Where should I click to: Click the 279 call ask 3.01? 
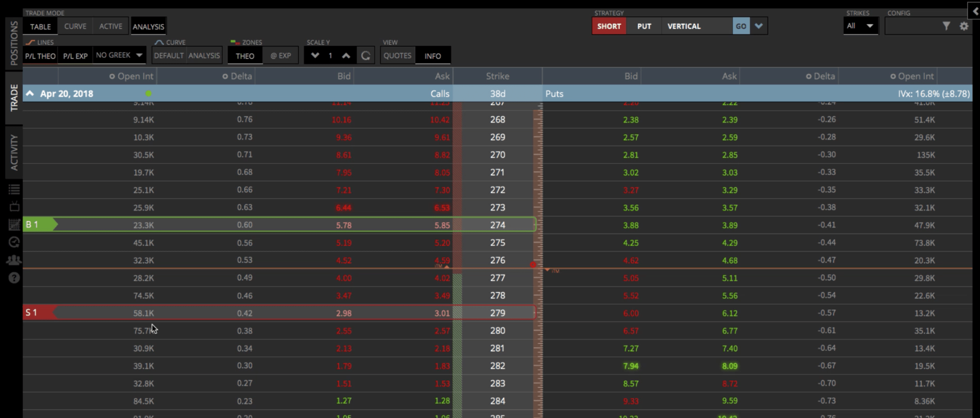tap(442, 313)
